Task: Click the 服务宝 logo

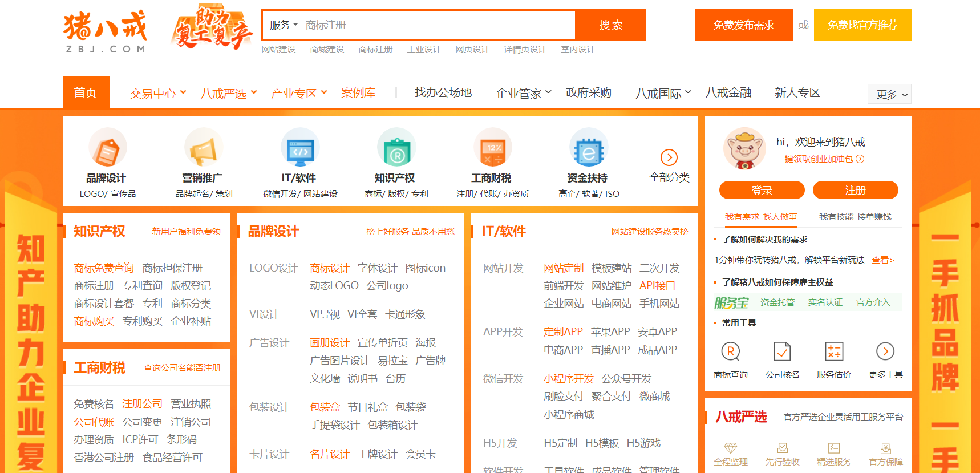Action: [x=731, y=302]
